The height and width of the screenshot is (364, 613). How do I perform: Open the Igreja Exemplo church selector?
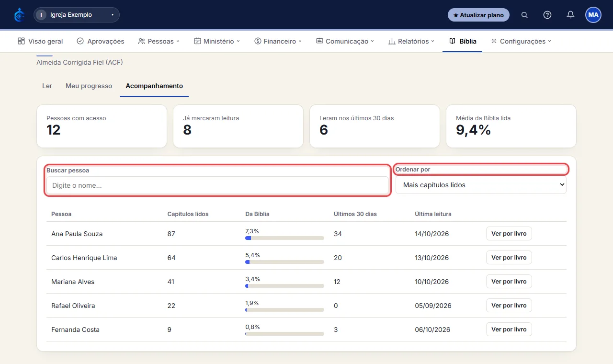[77, 15]
